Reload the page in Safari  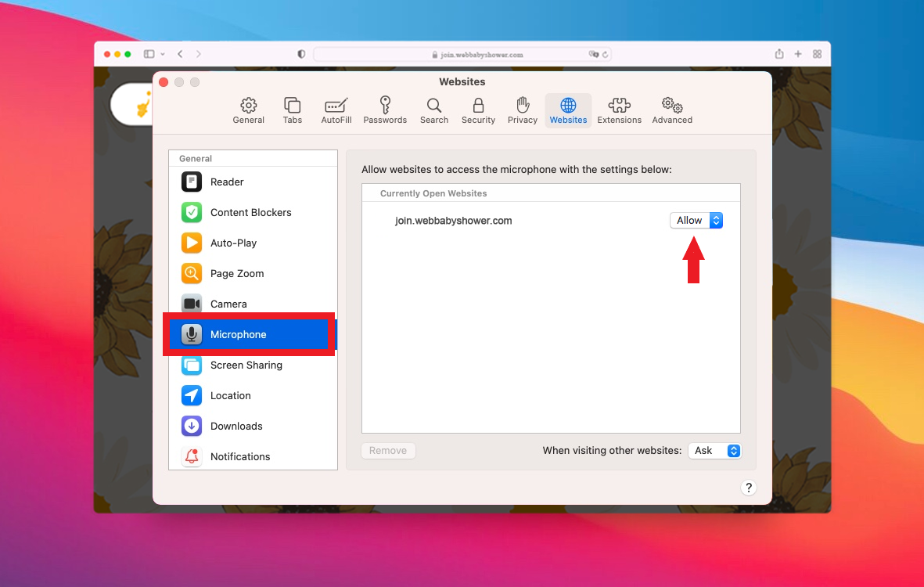click(x=605, y=55)
